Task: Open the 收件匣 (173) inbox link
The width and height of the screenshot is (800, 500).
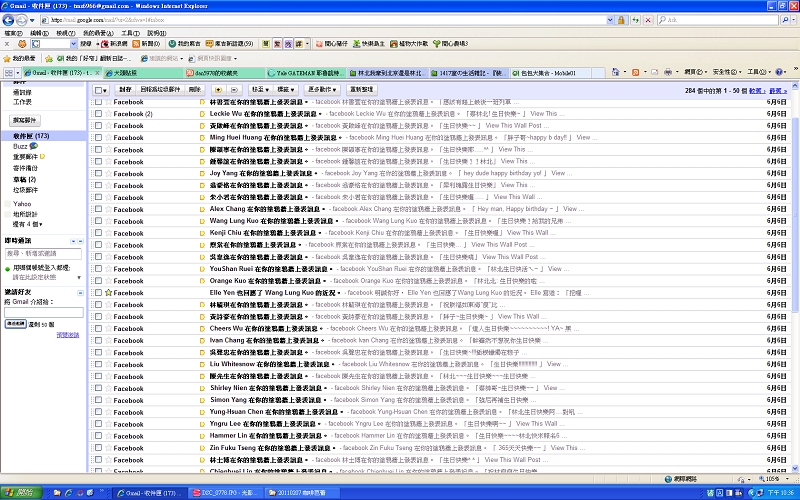Action: click(31, 136)
